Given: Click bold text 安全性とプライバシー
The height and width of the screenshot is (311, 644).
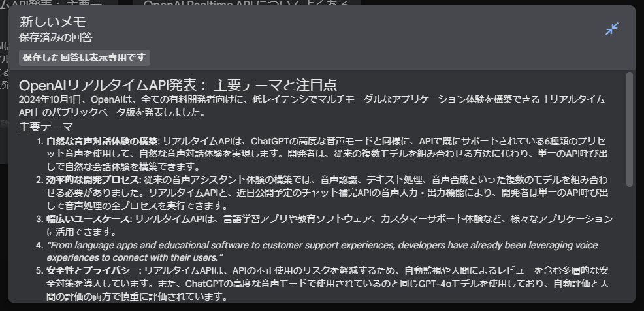Looking at the screenshot, I should click(x=93, y=270).
